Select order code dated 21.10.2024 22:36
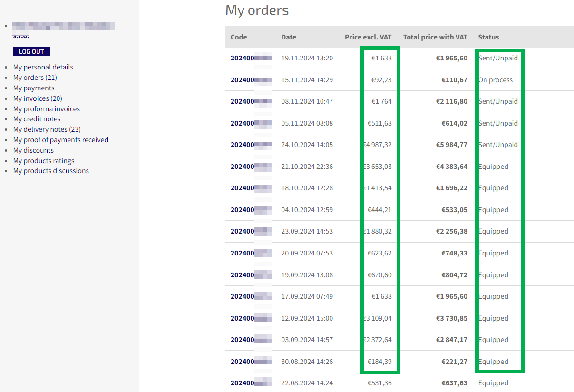Screen dimensions: 574x392 coord(251,167)
